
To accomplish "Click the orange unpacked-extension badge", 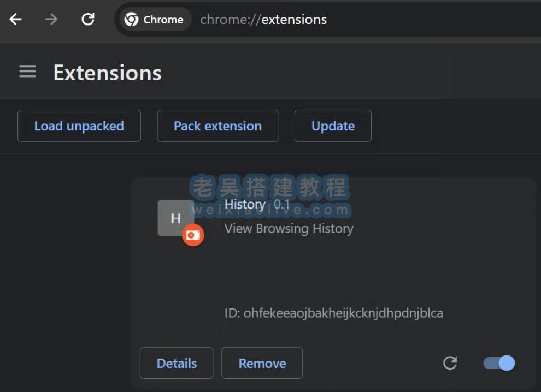I will click(x=193, y=235).
